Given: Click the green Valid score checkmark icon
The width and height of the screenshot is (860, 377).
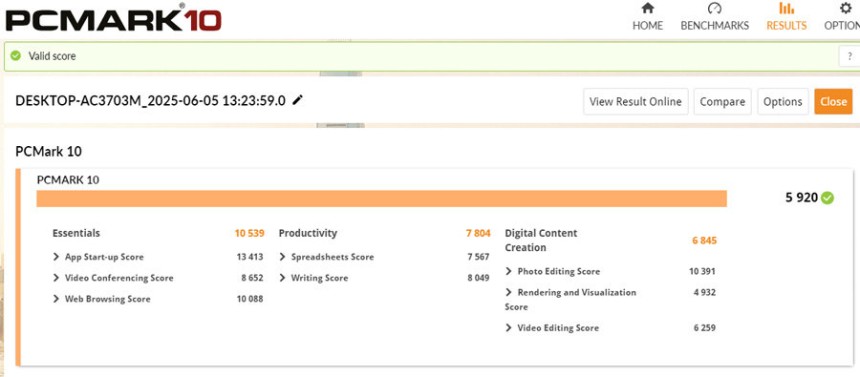Looking at the screenshot, I should click(x=16, y=55).
